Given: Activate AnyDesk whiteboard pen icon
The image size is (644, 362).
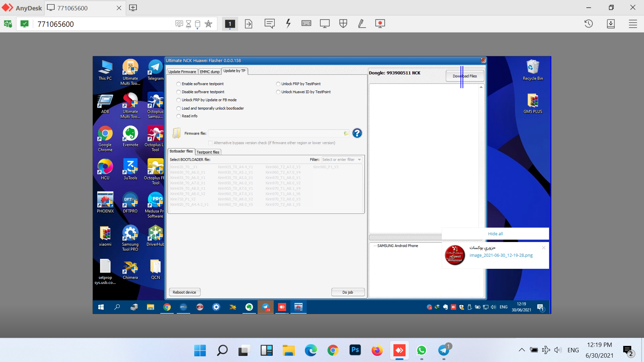Looking at the screenshot, I should [x=362, y=24].
